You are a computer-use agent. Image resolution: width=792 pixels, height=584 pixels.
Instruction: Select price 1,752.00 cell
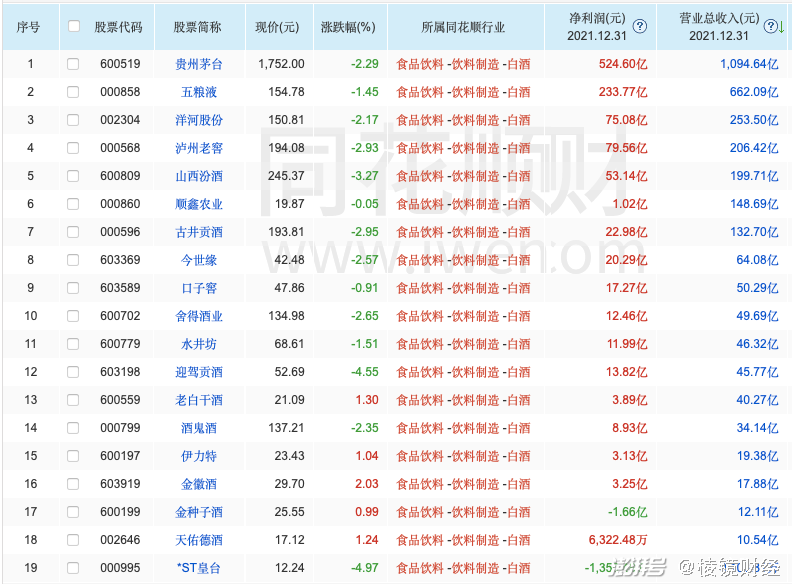(x=281, y=64)
